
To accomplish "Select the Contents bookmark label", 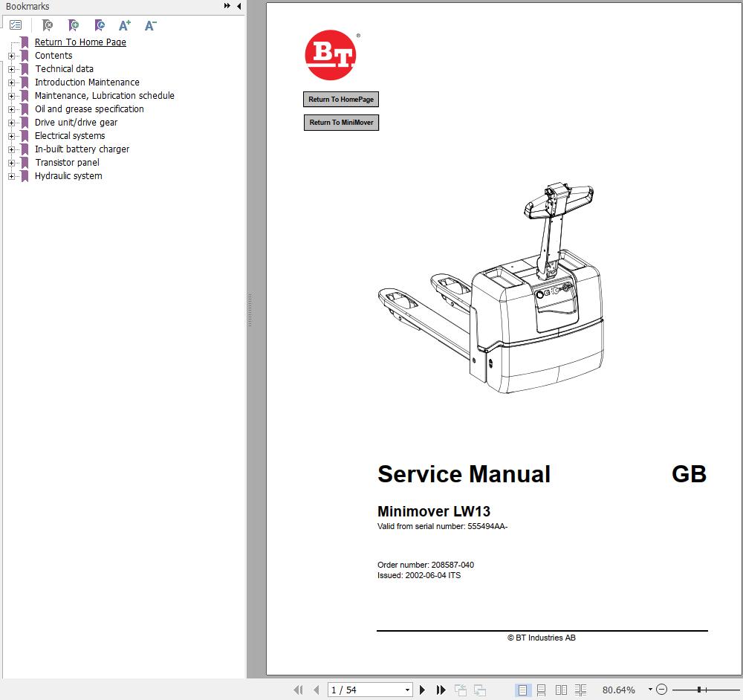I will (53, 56).
